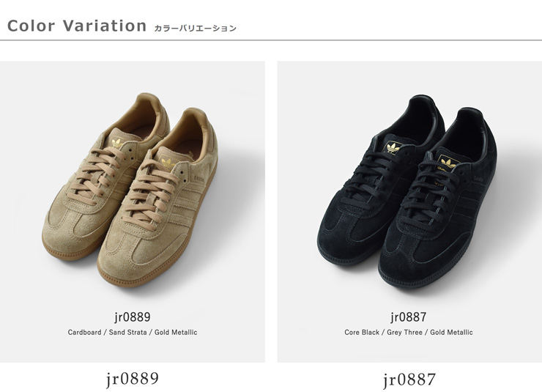This screenshot has width=542, height=392.
Task: Click the カラーバリエーション subtitle text
Action: (196, 29)
